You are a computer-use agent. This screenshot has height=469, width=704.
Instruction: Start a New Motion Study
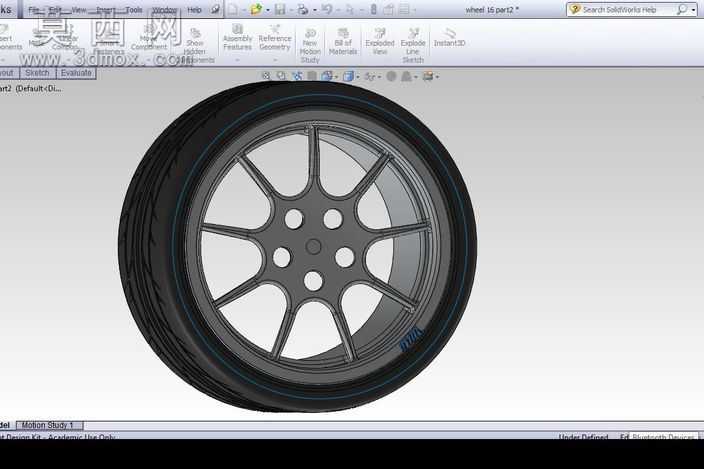tap(310, 45)
